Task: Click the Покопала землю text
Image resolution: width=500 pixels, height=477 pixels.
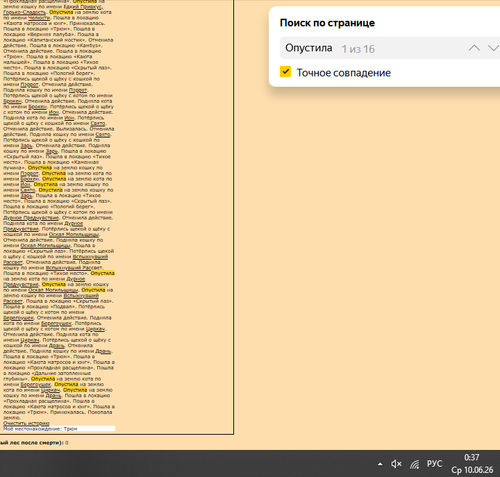Action: (58, 415)
